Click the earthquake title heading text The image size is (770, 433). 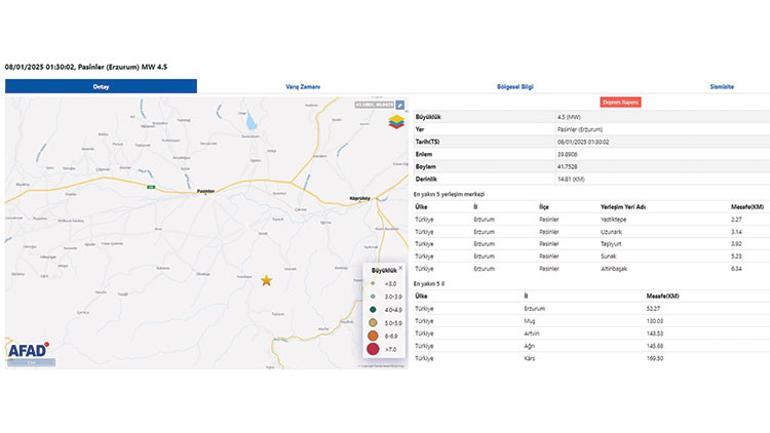[86, 67]
